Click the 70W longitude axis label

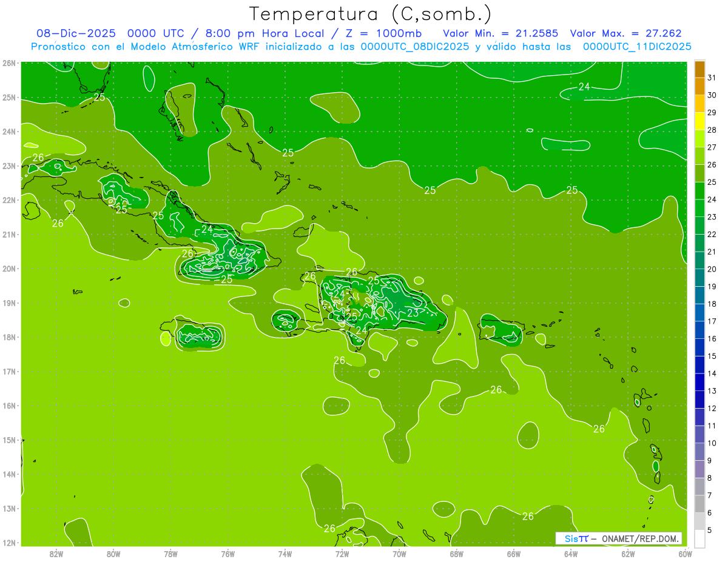[x=399, y=554]
